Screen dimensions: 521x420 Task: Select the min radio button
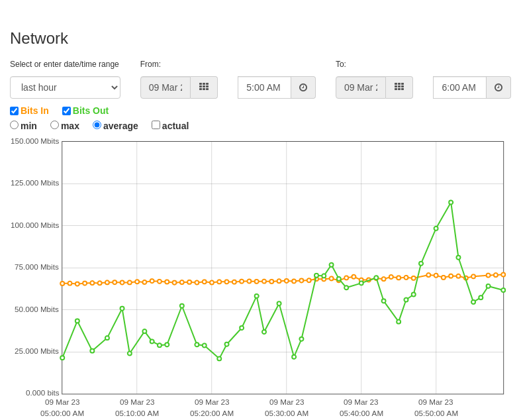coord(14,125)
